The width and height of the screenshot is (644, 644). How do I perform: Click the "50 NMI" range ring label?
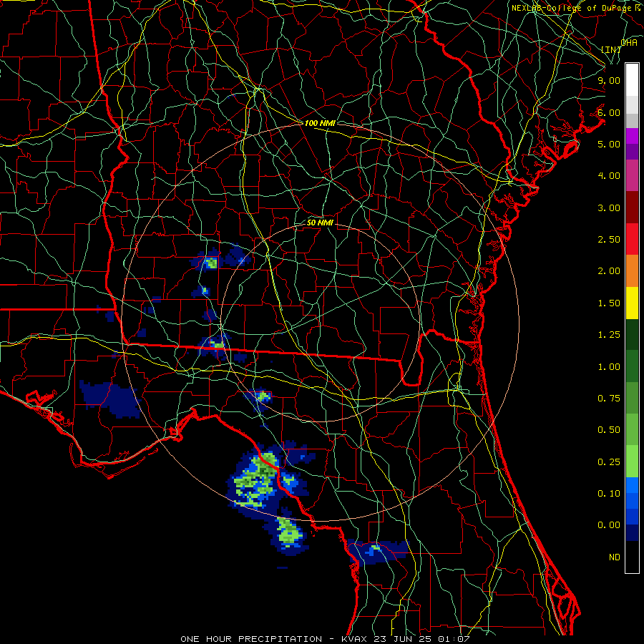pos(320,223)
